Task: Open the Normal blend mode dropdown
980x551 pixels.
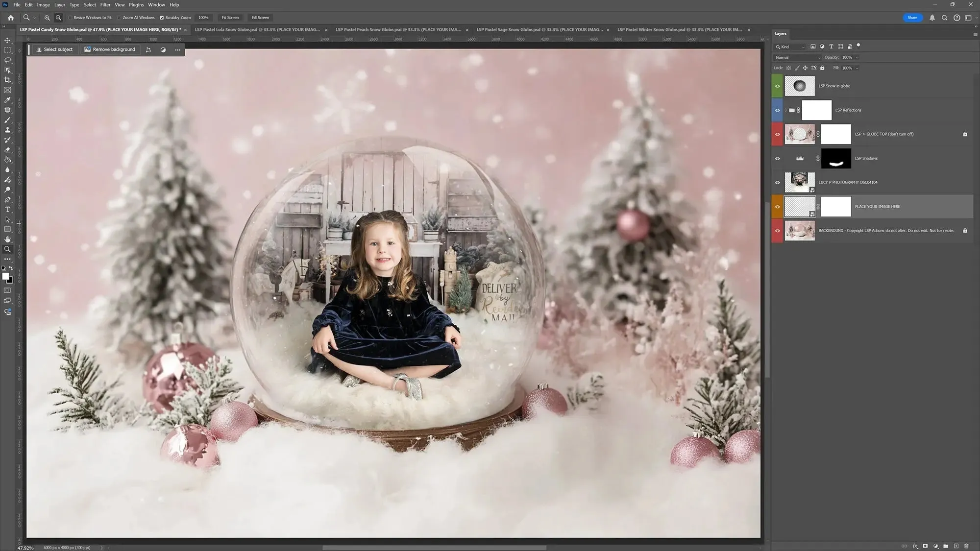Action: click(x=797, y=57)
